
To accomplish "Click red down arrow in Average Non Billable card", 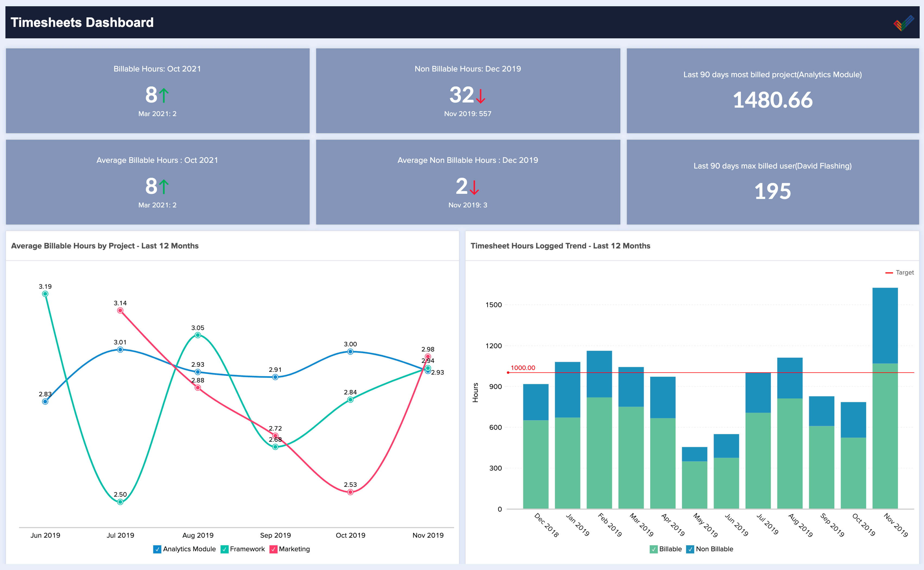I will pos(474,187).
